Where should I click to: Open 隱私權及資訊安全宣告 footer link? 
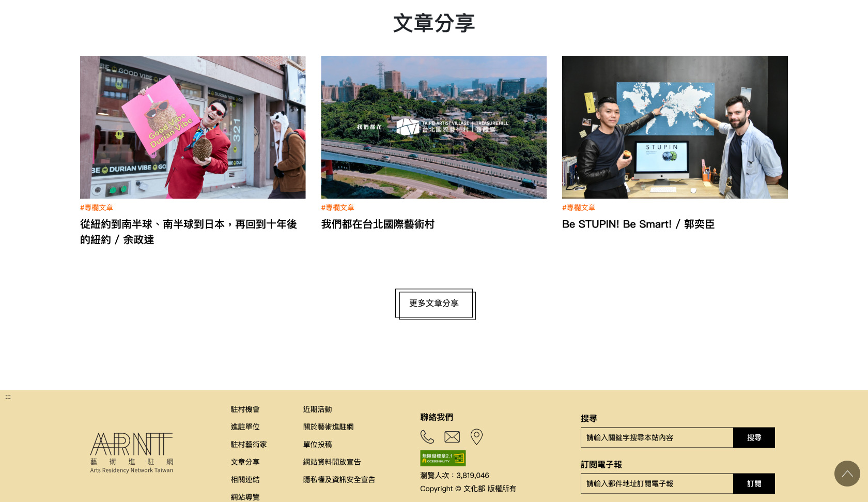coord(339,480)
